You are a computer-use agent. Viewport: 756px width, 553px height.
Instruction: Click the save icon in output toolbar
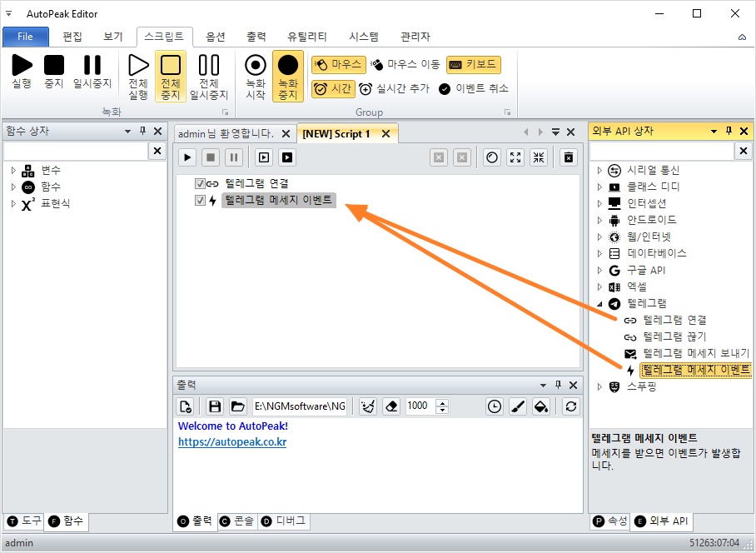(x=215, y=406)
